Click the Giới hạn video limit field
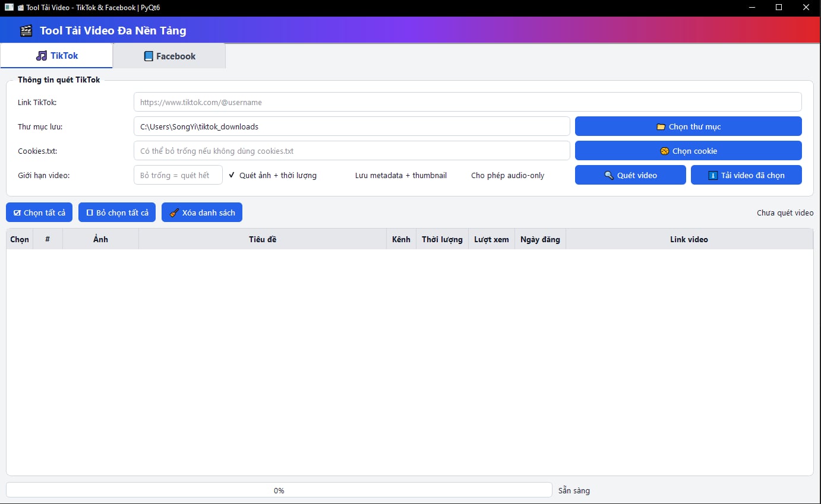The image size is (821, 504). [178, 175]
